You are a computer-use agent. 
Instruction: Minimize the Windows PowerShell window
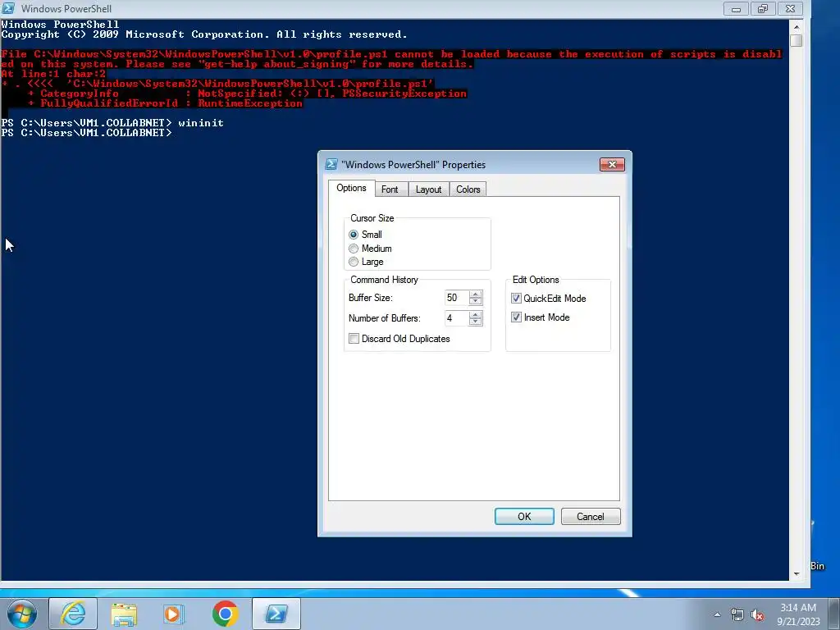coord(736,8)
